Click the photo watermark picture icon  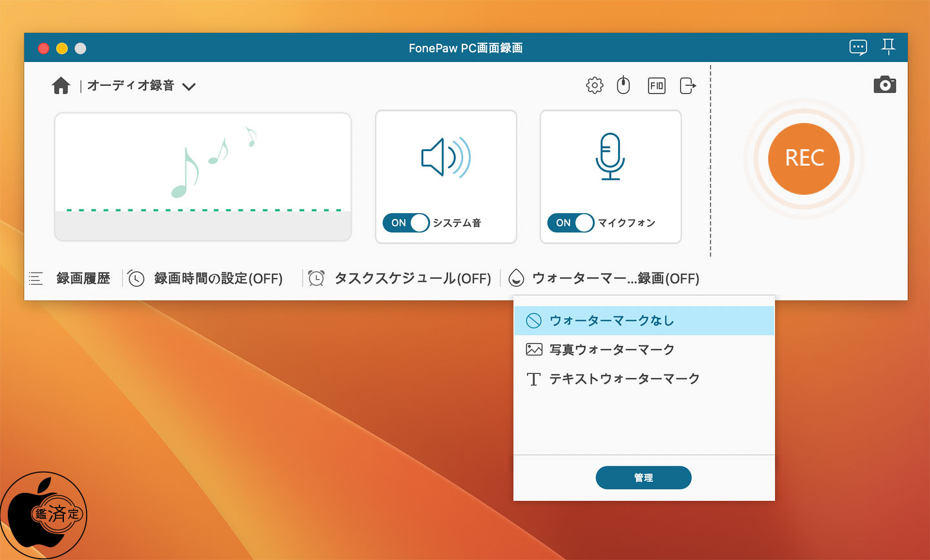pos(533,349)
